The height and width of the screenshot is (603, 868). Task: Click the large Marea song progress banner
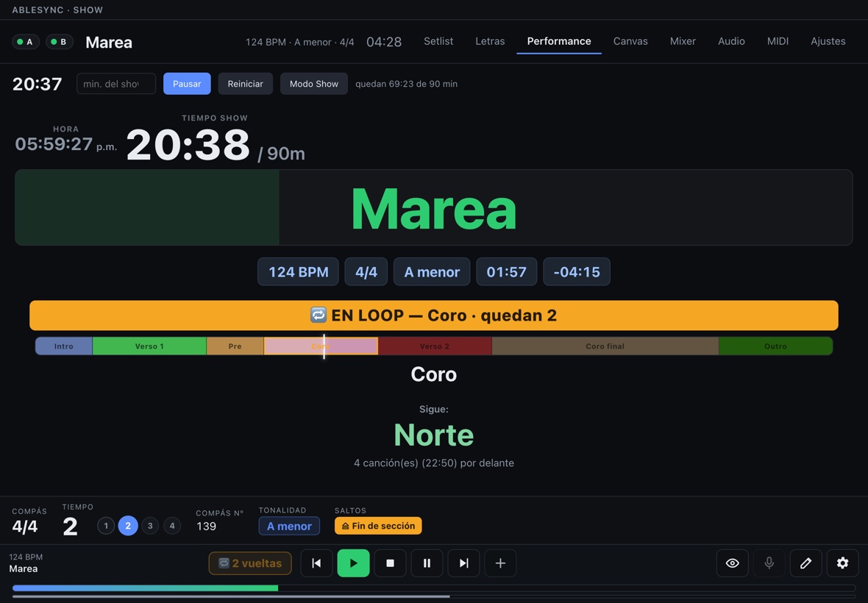[x=434, y=207]
